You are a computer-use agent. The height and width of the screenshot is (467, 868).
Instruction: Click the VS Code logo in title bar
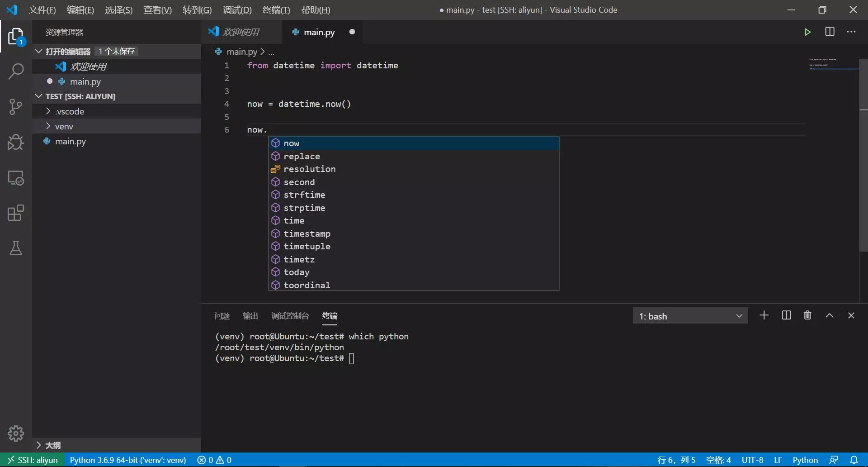point(12,10)
